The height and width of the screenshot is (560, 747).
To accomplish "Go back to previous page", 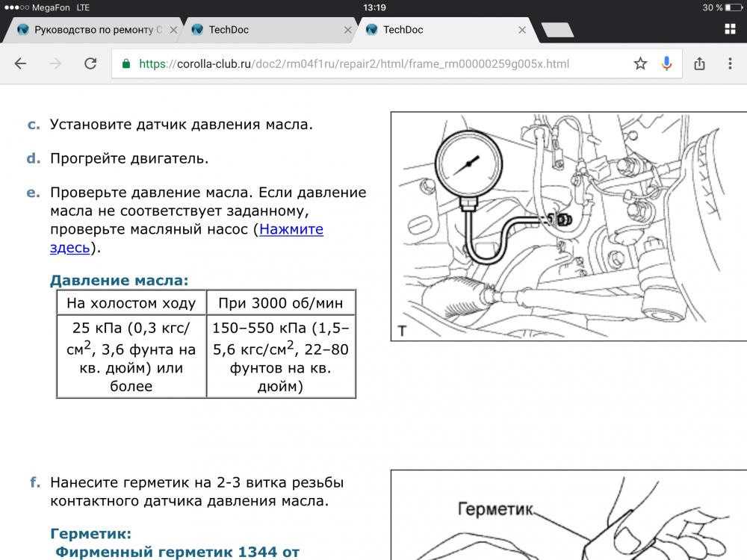I will (x=20, y=63).
